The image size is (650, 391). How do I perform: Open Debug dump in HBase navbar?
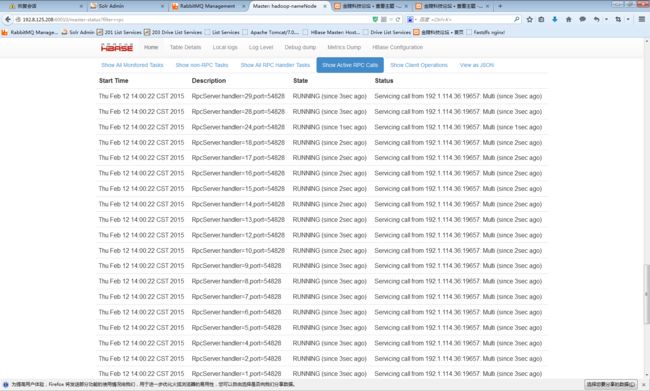point(300,47)
